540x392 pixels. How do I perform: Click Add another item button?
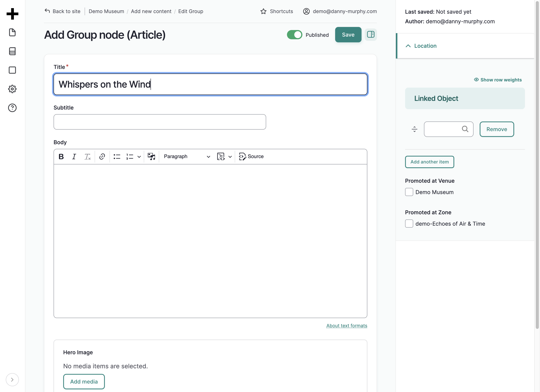click(430, 162)
